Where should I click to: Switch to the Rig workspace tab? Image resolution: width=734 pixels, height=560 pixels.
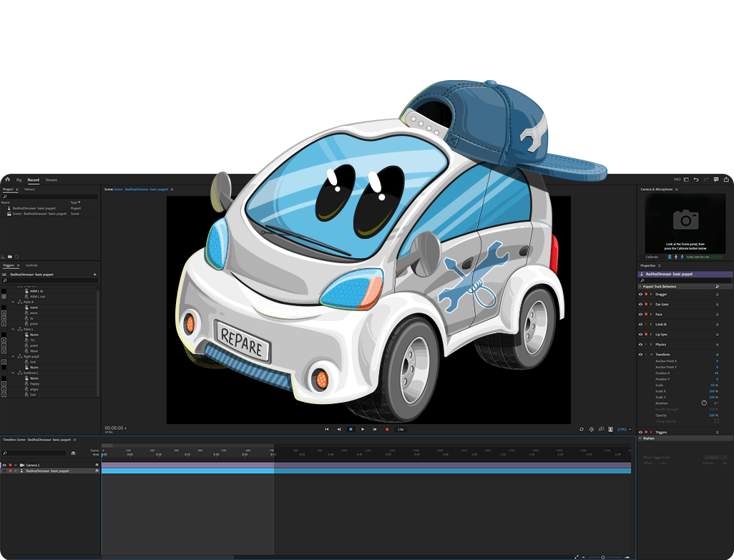click(19, 180)
